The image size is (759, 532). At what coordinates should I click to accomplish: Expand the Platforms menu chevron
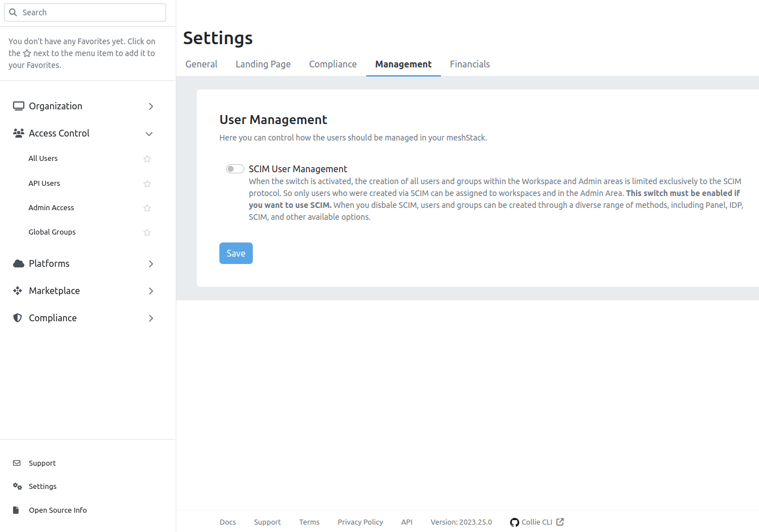[151, 263]
